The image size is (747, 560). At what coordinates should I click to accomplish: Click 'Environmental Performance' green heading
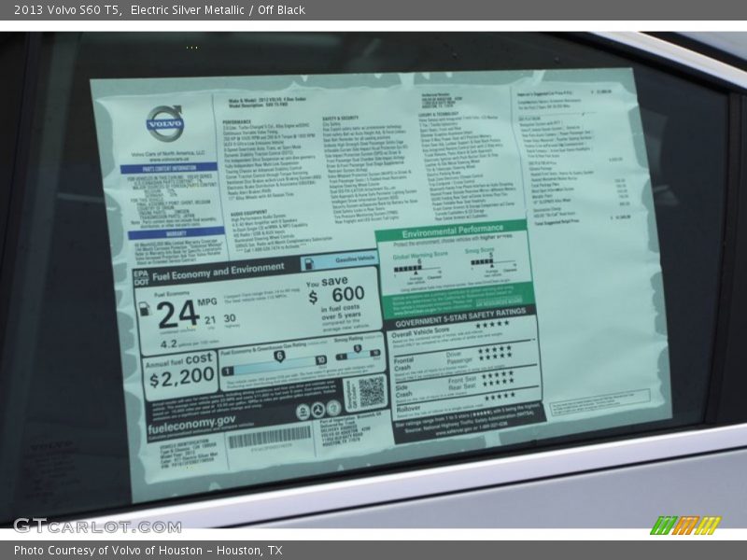[453, 231]
